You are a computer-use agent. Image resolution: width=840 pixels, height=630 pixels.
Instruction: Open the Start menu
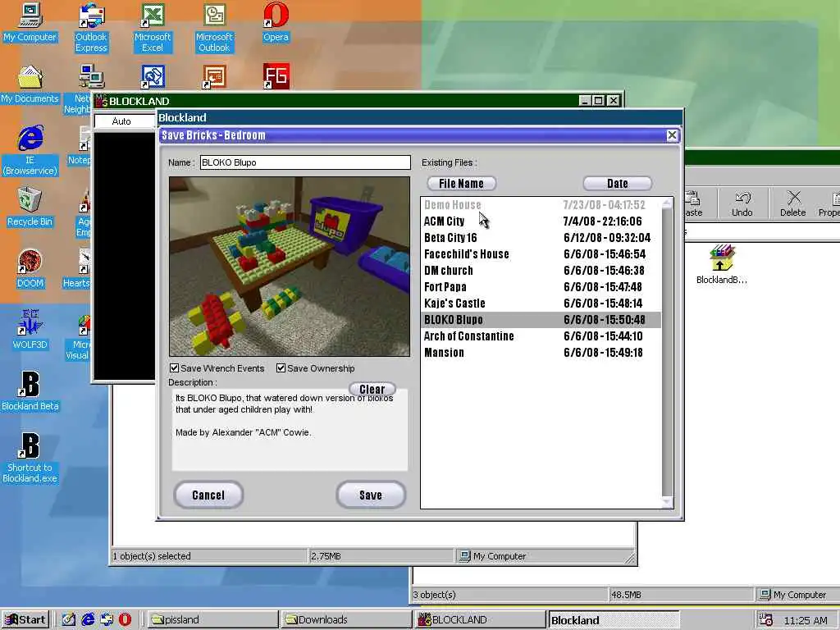click(25, 620)
